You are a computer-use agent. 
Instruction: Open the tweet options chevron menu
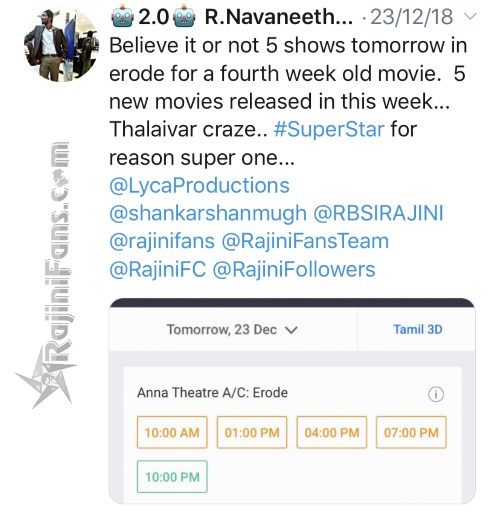coord(470,16)
